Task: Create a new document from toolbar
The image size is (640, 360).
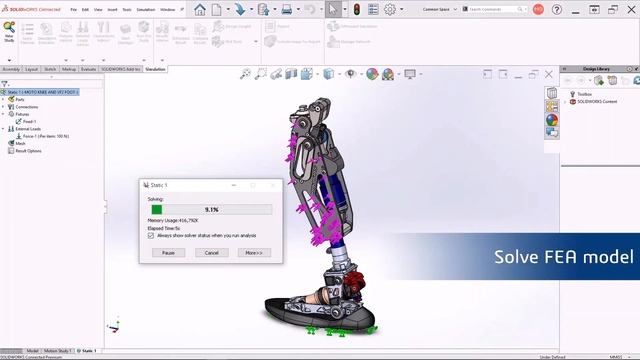Action: click(217, 9)
